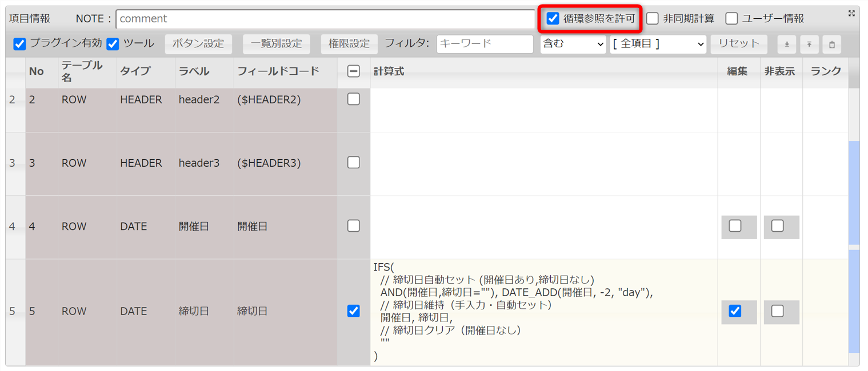Click the upload (import) icon button

point(809,44)
